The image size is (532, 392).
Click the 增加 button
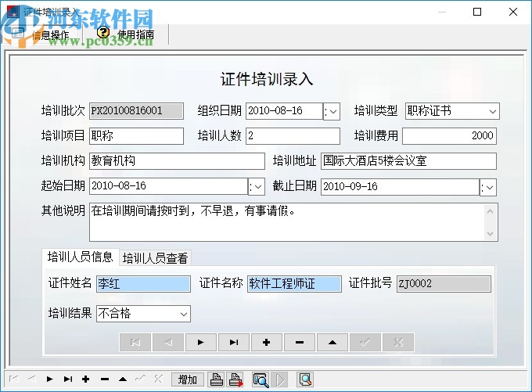(x=188, y=379)
